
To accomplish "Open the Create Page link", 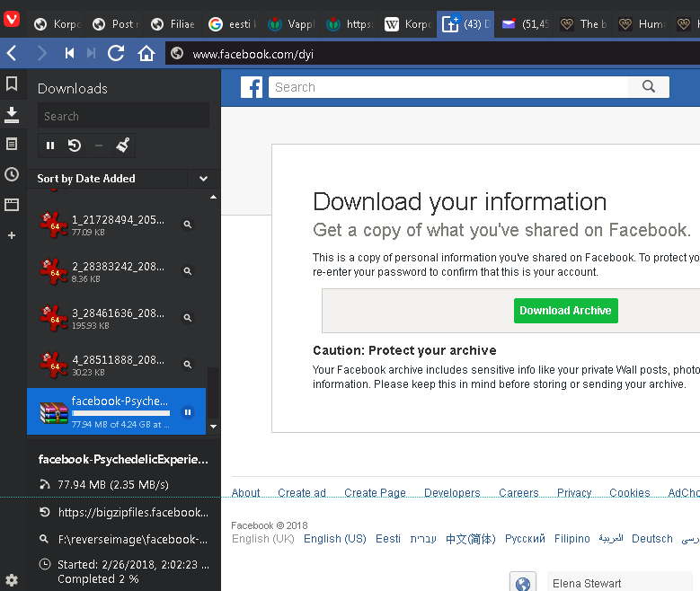I will coord(375,492).
